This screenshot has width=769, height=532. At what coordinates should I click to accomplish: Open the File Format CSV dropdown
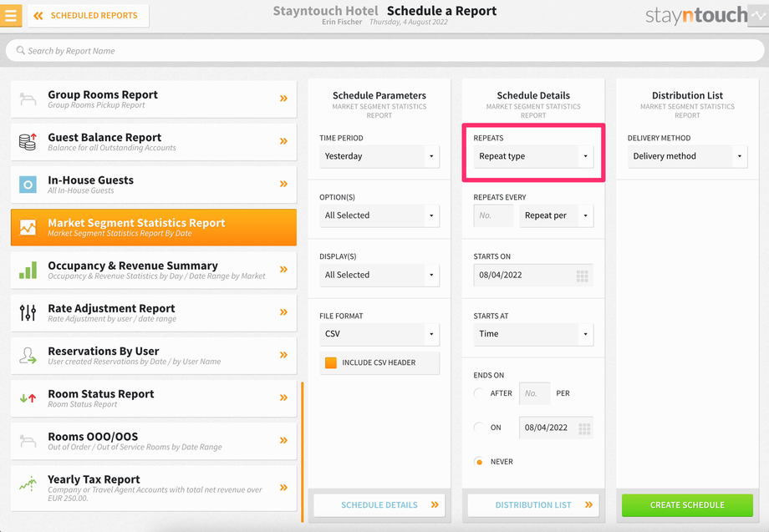(379, 334)
